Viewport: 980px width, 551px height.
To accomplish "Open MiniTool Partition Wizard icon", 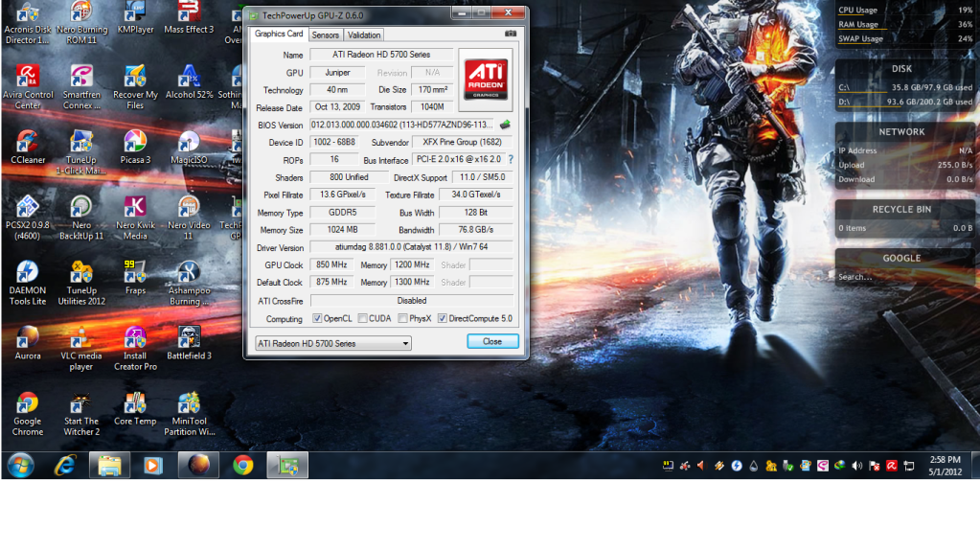I will click(x=189, y=414).
